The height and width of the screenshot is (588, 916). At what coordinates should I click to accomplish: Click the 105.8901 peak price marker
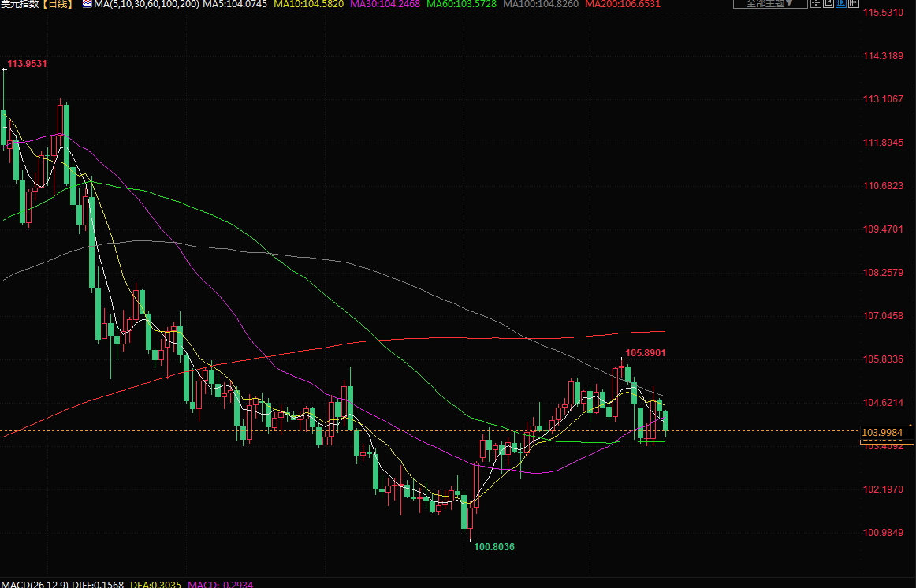[x=646, y=353]
